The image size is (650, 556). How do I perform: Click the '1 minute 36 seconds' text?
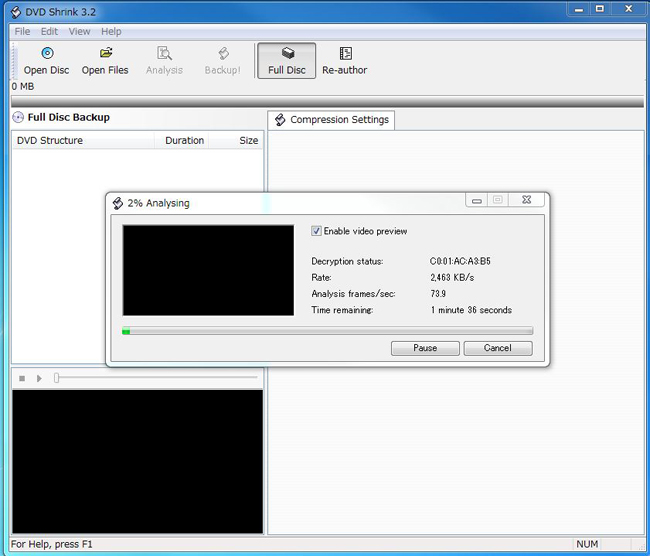pyautogui.click(x=471, y=310)
